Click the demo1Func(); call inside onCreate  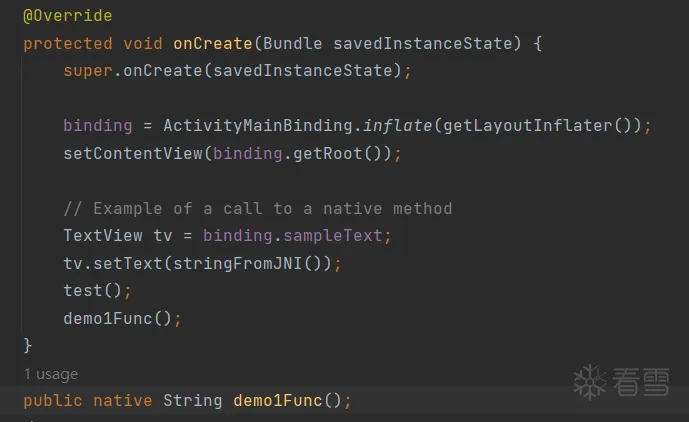122,318
